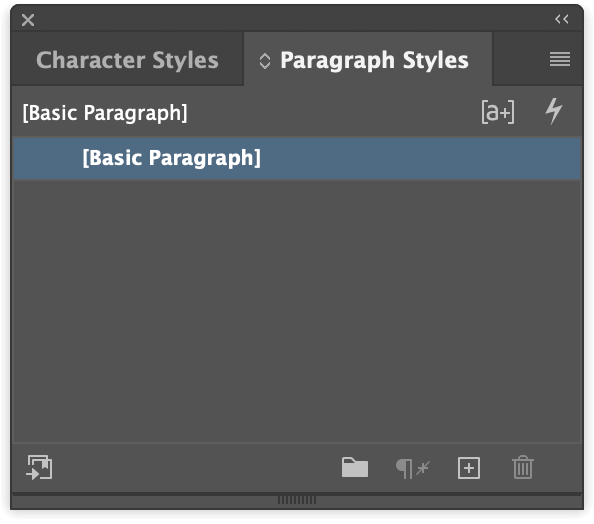Screen dimensions: 594x524
Task: Create a new style group folder
Action: (x=355, y=468)
